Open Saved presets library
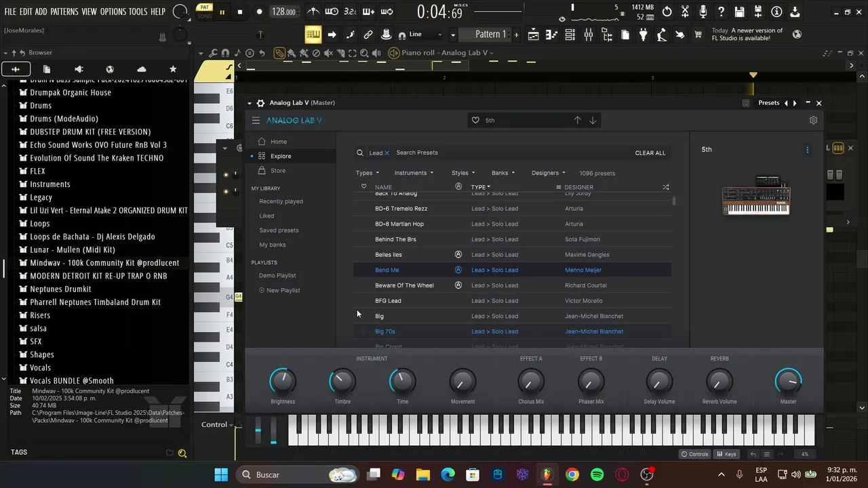The image size is (868, 488). [x=279, y=230]
